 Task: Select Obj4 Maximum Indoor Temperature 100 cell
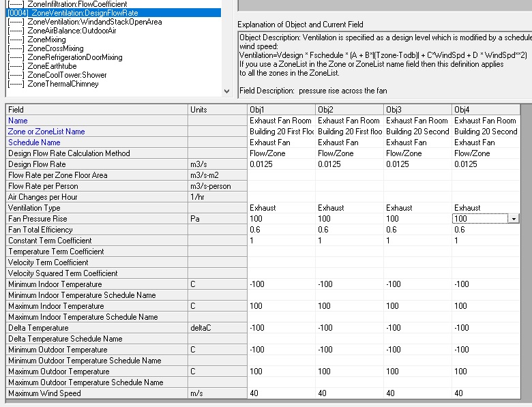point(486,306)
